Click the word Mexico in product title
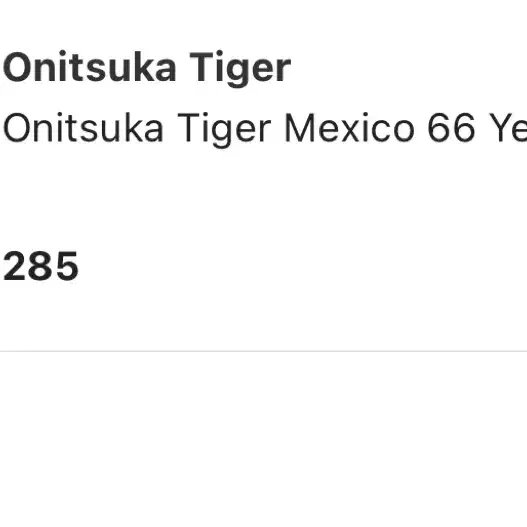527x527 pixels. (350, 128)
